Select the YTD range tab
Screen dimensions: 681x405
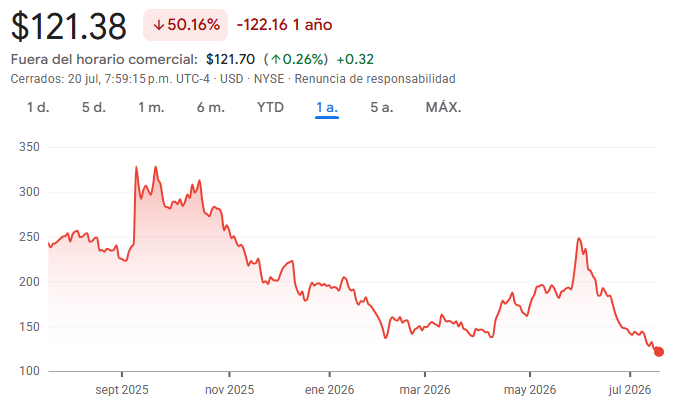tap(270, 107)
